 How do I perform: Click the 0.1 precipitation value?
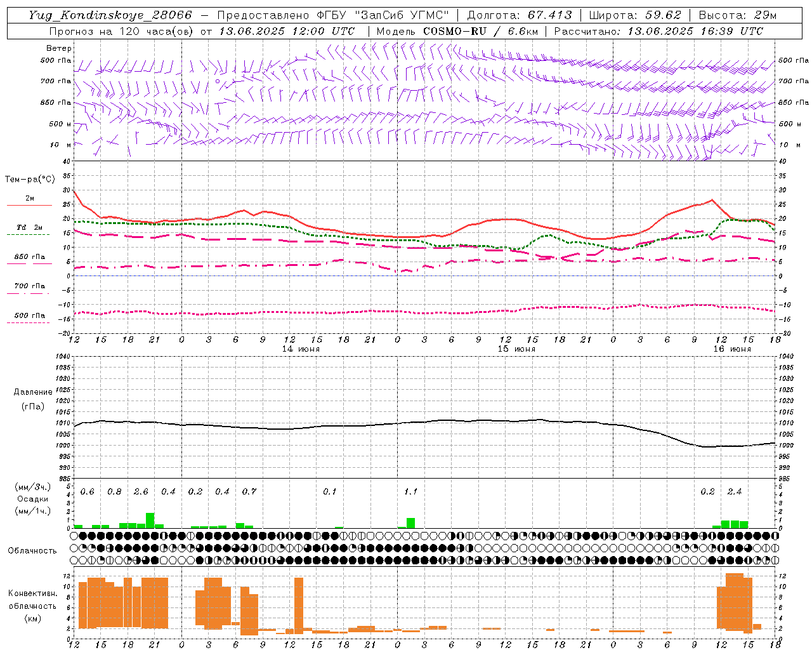click(x=330, y=492)
